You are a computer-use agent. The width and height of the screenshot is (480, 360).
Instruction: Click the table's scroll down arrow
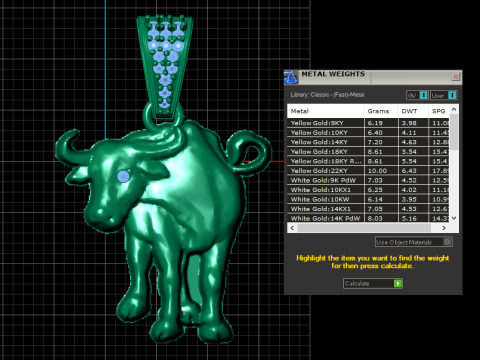click(x=454, y=218)
